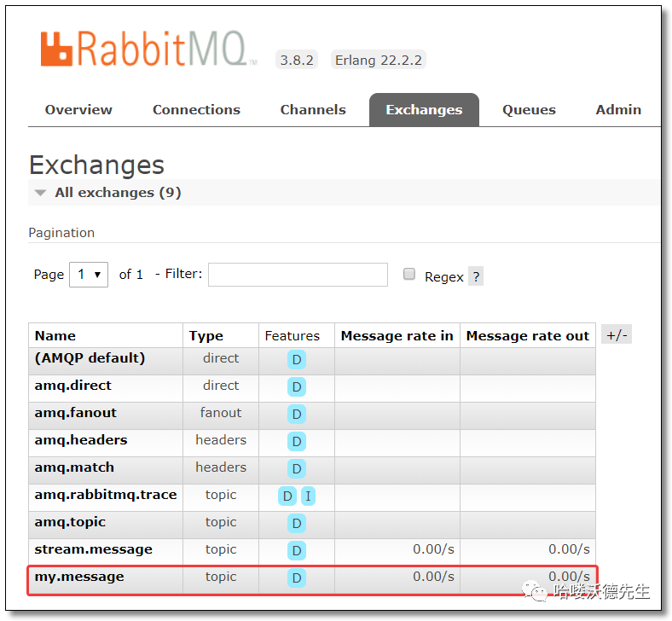Click the D badge in amq.match row
This screenshot has height=621, width=672.
(297, 469)
